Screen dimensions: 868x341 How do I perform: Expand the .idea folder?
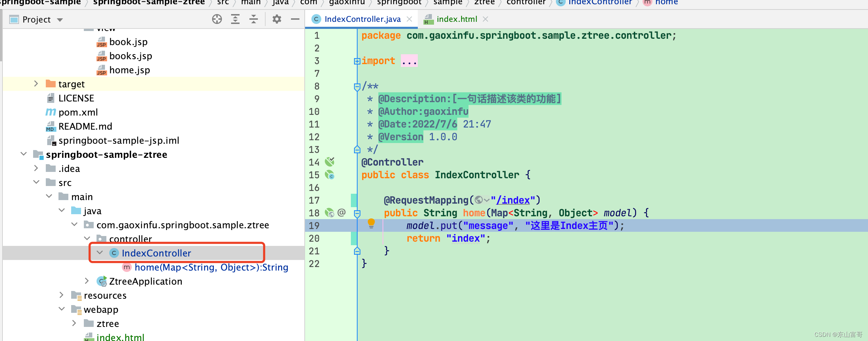(36, 168)
